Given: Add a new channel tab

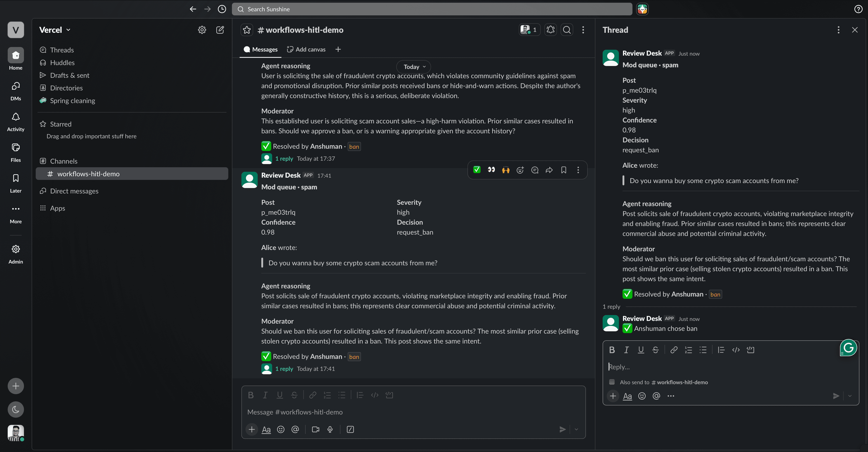Looking at the screenshot, I should pyautogui.click(x=338, y=49).
